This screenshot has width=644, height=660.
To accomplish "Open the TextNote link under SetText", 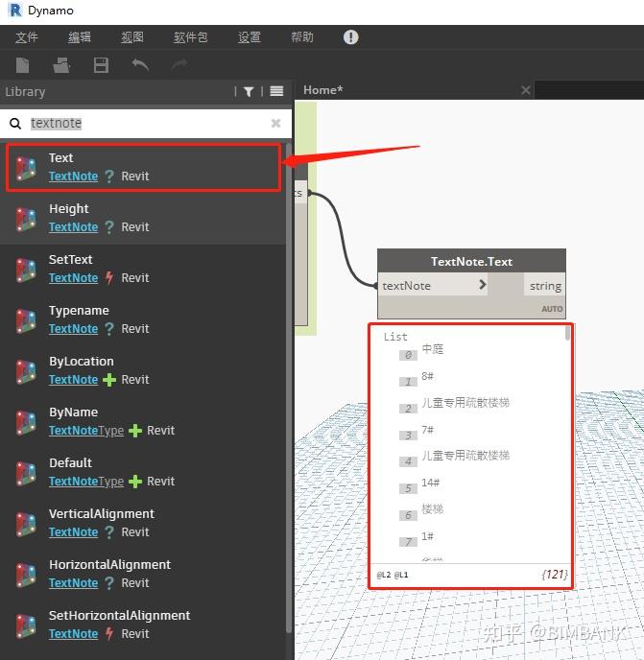I will [73, 278].
